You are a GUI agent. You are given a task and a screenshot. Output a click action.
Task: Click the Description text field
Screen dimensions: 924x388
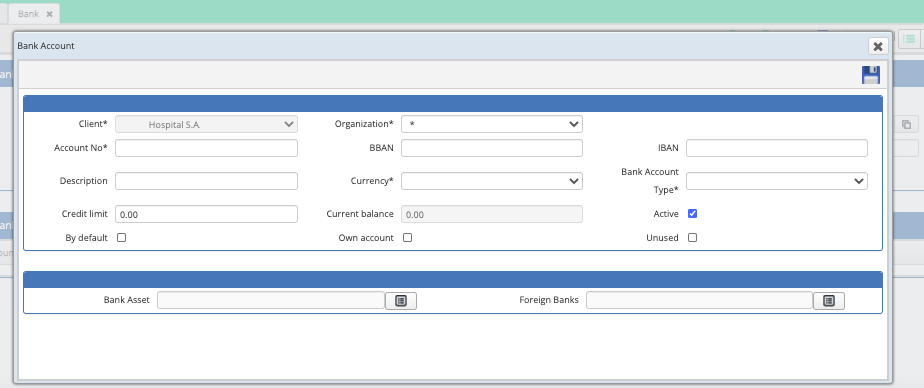206,181
